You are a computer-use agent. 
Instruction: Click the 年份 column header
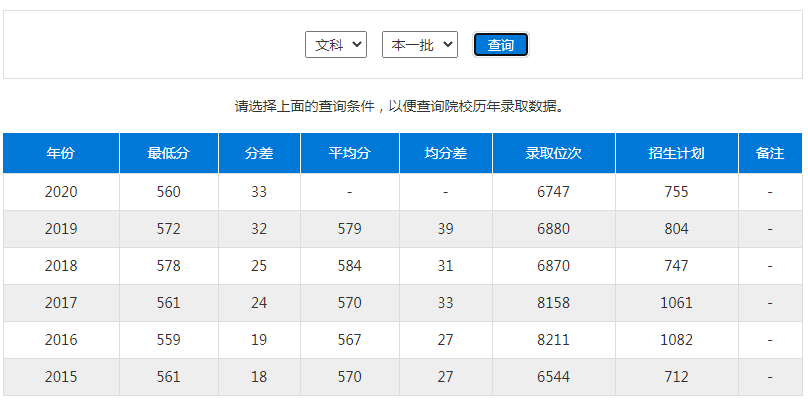click(61, 153)
